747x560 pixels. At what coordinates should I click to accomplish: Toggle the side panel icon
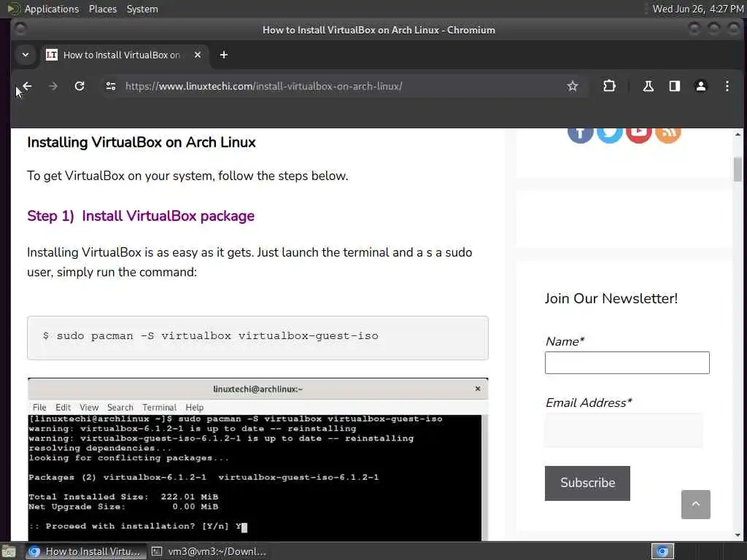674,86
